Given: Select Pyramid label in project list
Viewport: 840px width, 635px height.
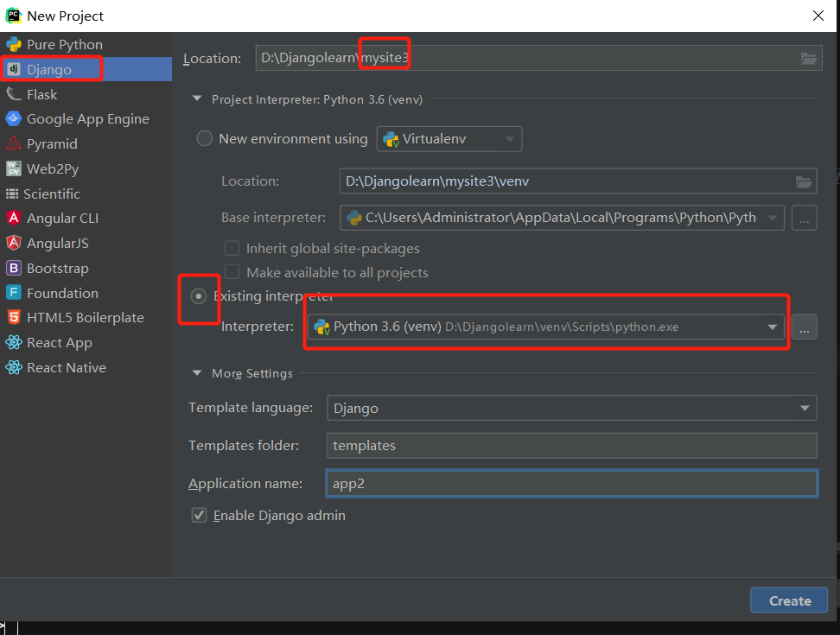Looking at the screenshot, I should (x=52, y=144).
